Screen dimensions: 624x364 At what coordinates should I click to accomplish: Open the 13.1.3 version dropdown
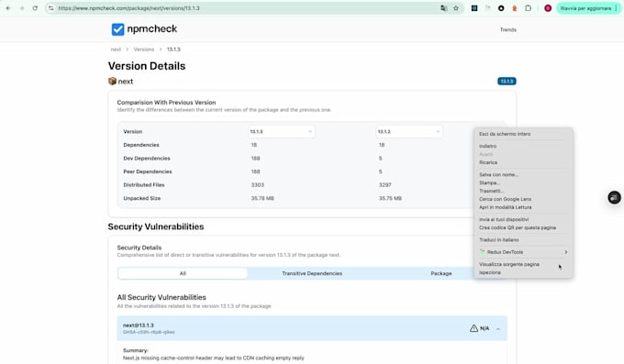pyautogui.click(x=281, y=132)
